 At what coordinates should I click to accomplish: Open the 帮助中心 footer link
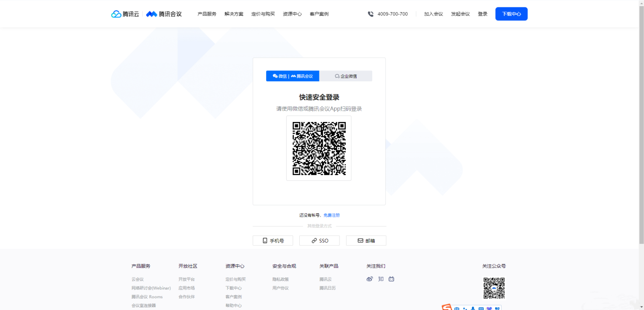234,306
